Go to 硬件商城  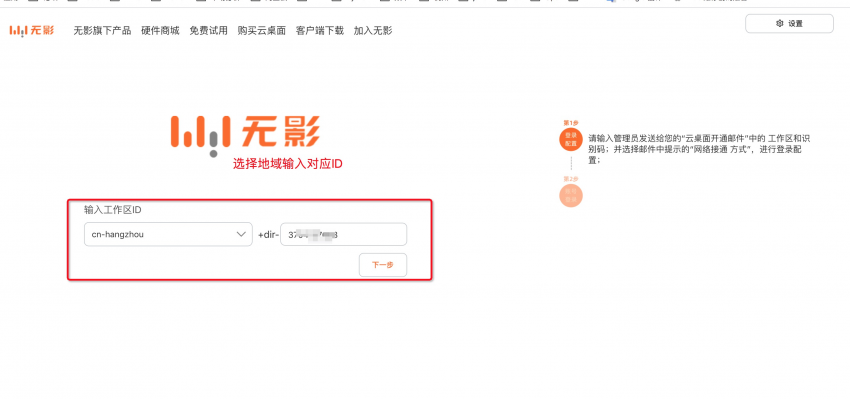tap(160, 30)
